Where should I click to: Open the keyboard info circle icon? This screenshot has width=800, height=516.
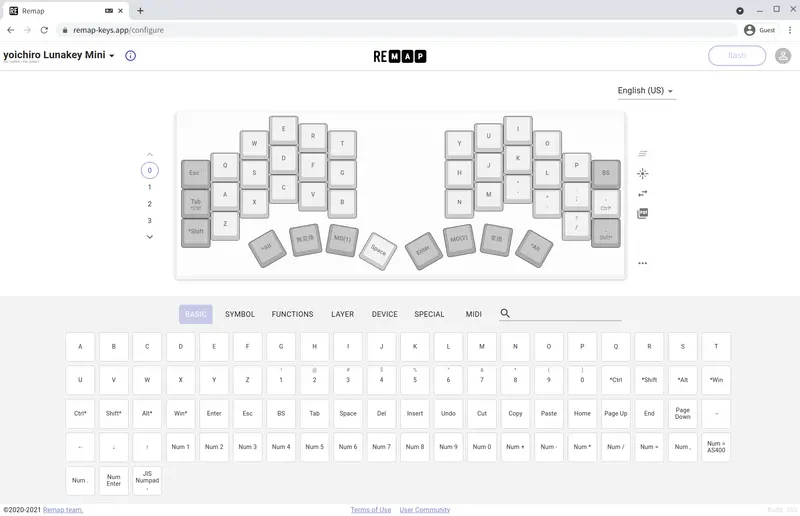point(131,56)
